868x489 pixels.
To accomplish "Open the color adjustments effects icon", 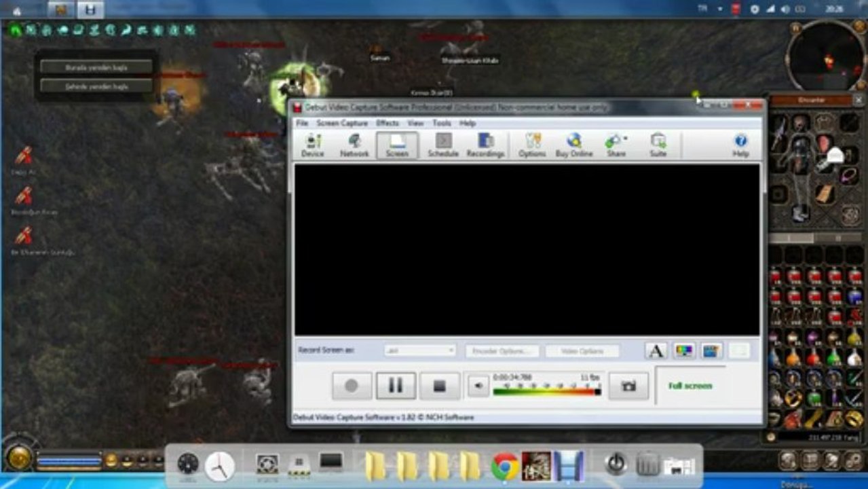I will 684,351.
